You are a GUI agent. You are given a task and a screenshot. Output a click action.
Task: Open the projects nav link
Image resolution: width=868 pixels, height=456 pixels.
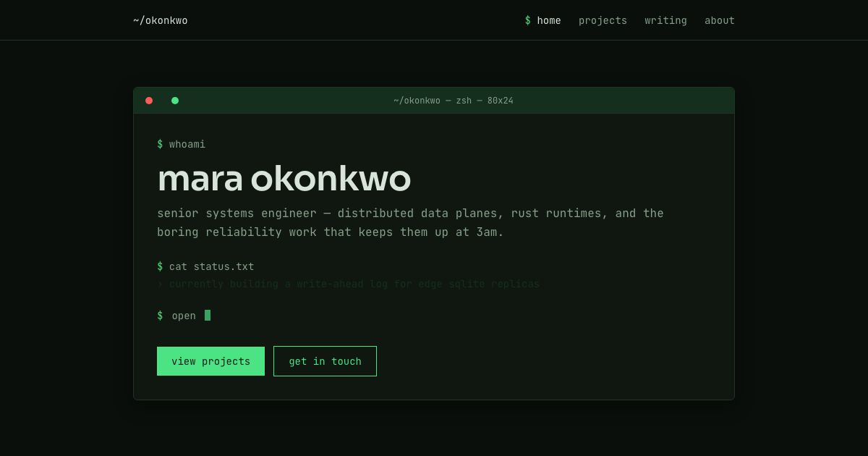603,20
